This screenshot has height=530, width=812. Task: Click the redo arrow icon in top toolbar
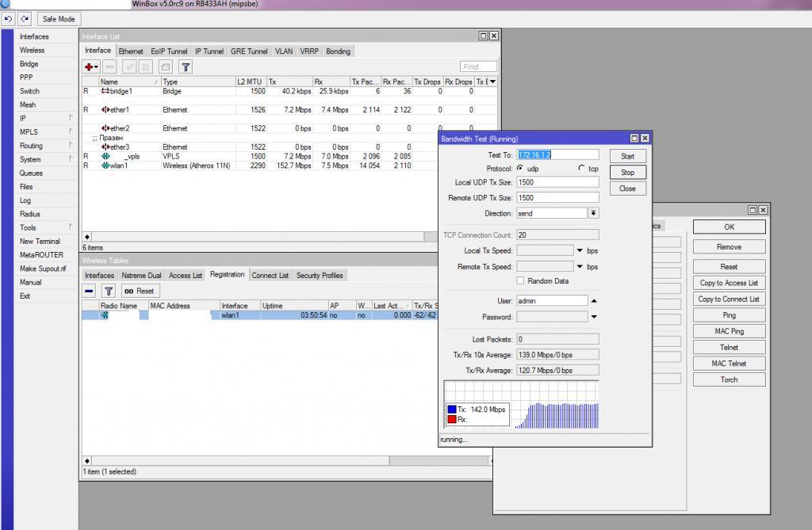(24, 18)
